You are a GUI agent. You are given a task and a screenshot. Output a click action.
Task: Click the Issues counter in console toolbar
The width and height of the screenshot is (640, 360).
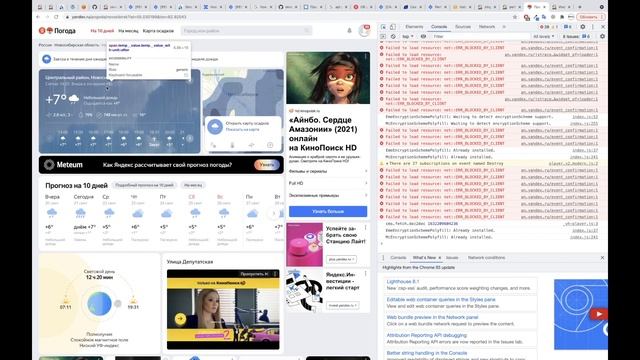coord(576,36)
